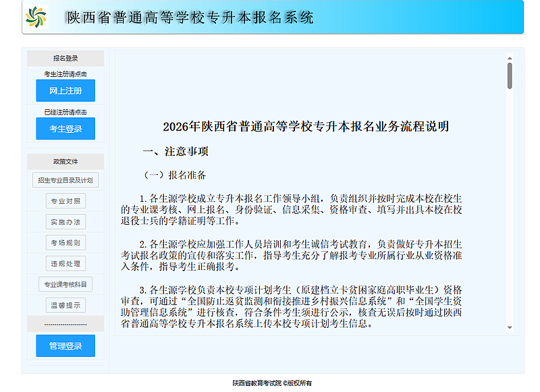The width and height of the screenshot is (540, 392).
Task: Click the 一、注意事项 heading
Action: tap(175, 151)
